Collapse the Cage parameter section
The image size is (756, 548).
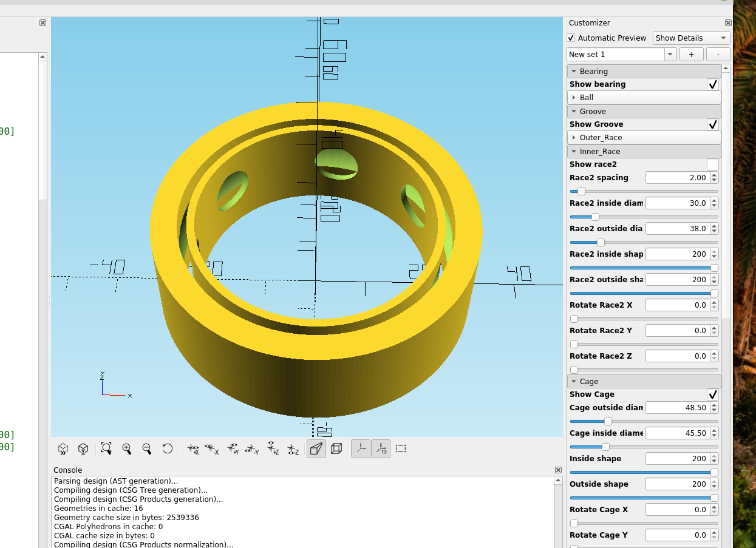574,381
